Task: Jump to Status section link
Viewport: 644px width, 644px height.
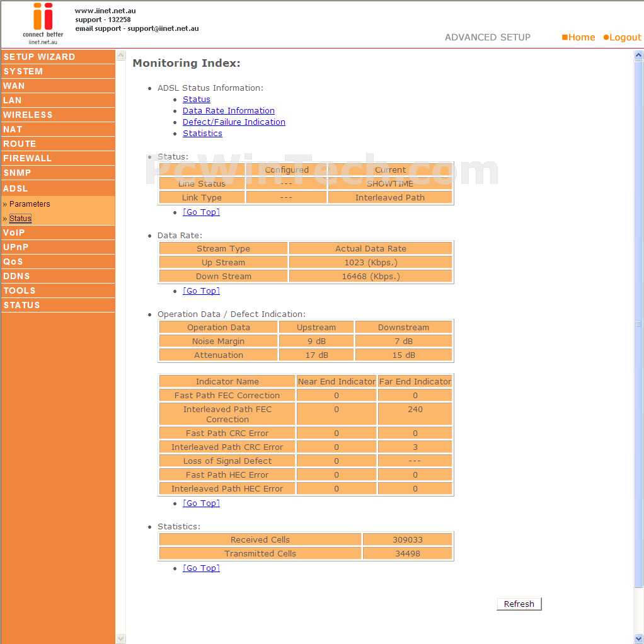Action: point(197,100)
